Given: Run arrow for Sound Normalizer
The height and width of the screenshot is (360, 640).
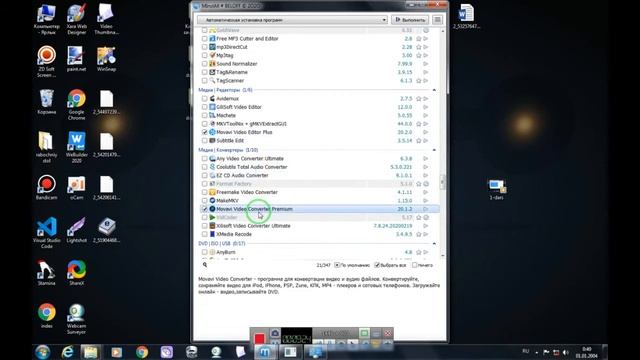Looking at the screenshot, I should (426, 64).
